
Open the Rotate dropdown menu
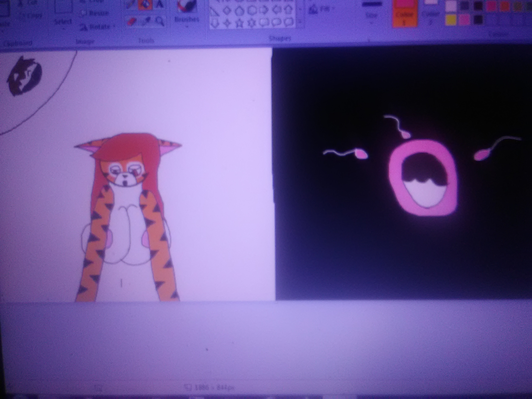point(97,27)
